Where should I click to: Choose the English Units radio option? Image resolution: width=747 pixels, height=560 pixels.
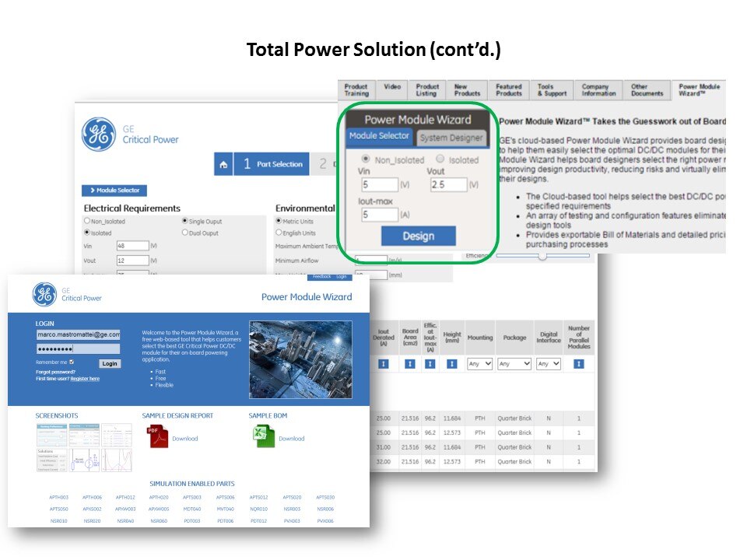tap(279, 233)
